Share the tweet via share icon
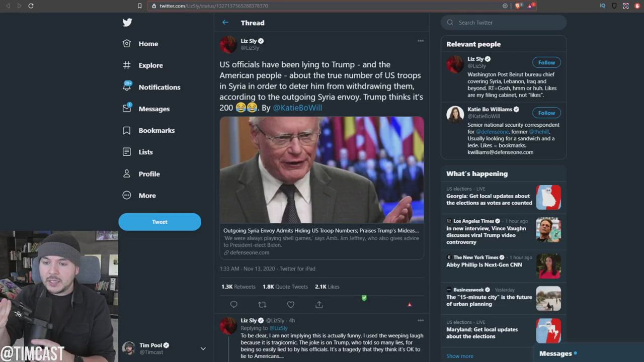 [319, 305]
